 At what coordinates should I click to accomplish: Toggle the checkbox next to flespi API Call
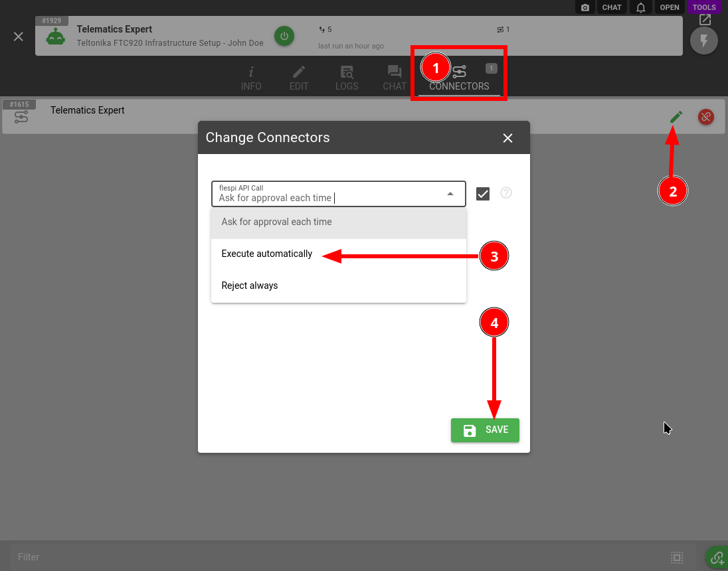483,194
